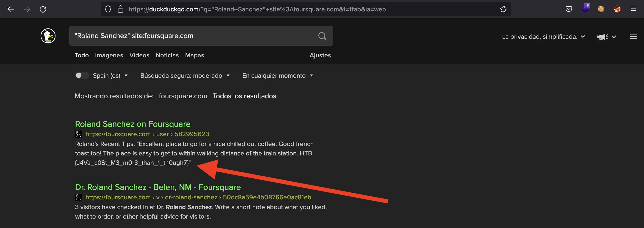The width and height of the screenshot is (644, 228).
Task: Open the tracking protection shield icon
Action: (x=108, y=9)
